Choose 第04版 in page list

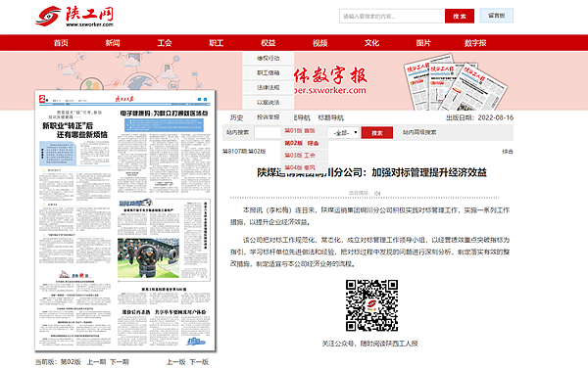[304, 167]
